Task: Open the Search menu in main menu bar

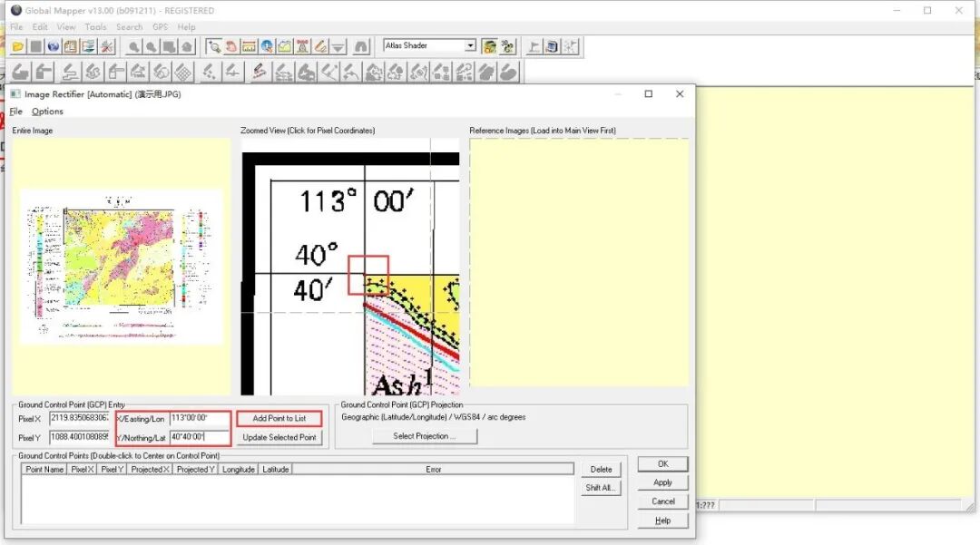Action: click(130, 27)
